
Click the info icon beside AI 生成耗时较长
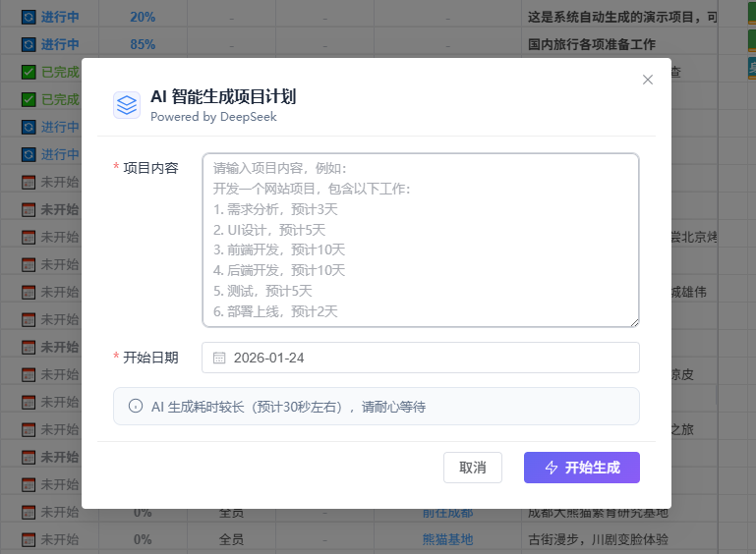coord(136,406)
